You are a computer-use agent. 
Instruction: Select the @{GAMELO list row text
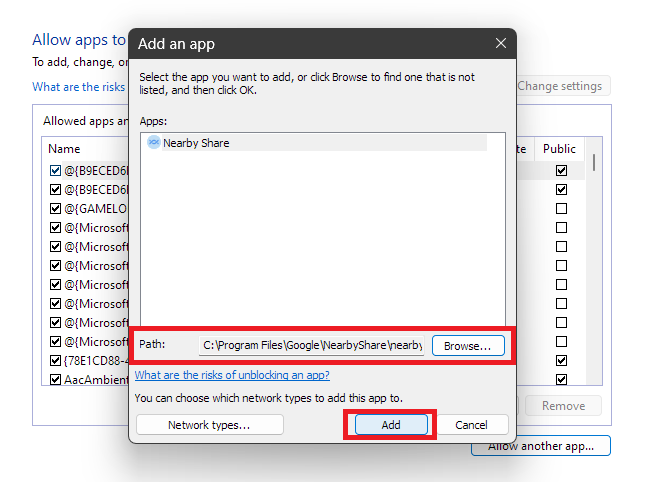coord(95,208)
